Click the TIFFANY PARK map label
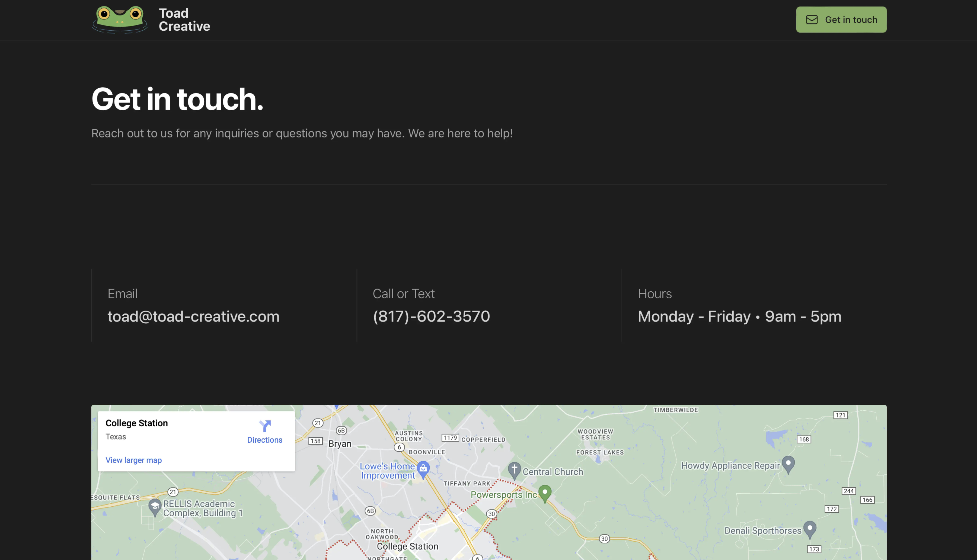 pos(467,484)
